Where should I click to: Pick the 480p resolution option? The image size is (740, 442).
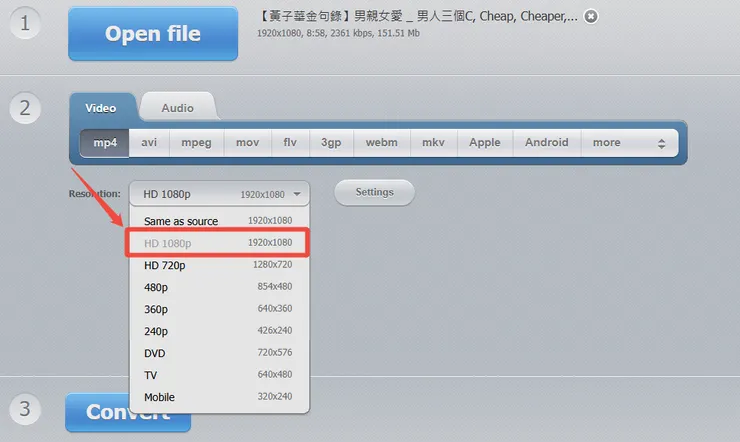(219, 287)
